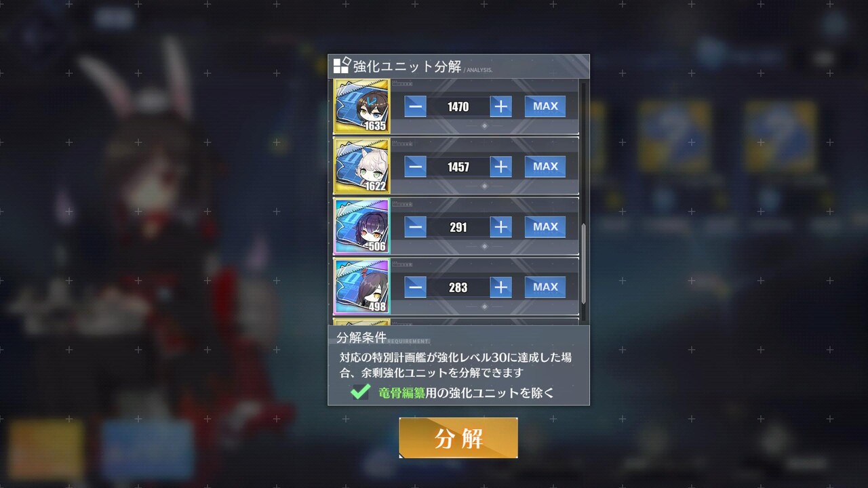Viewport: 868px width, 488px height.
Task: Set the 291 row to MAX
Action: [545, 227]
